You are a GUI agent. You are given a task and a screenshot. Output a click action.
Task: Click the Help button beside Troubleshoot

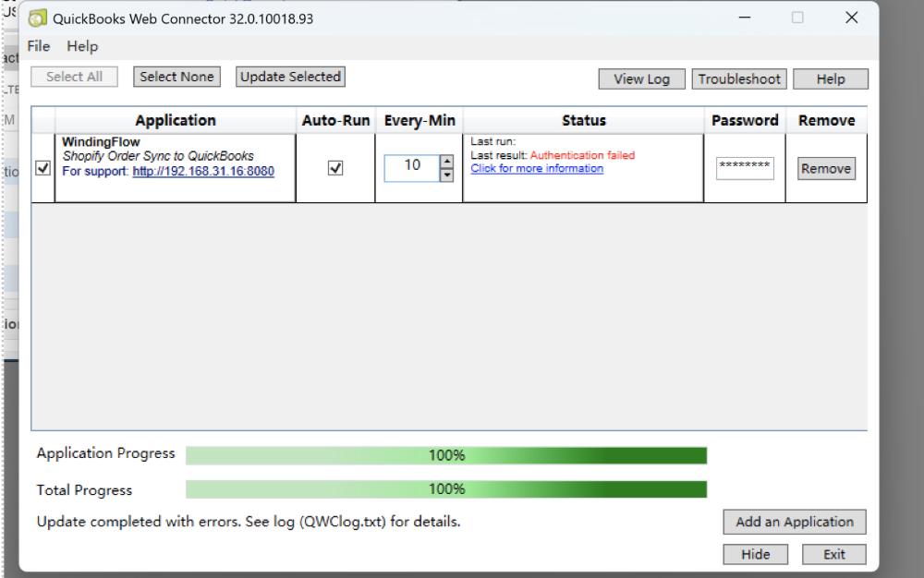pyautogui.click(x=831, y=78)
